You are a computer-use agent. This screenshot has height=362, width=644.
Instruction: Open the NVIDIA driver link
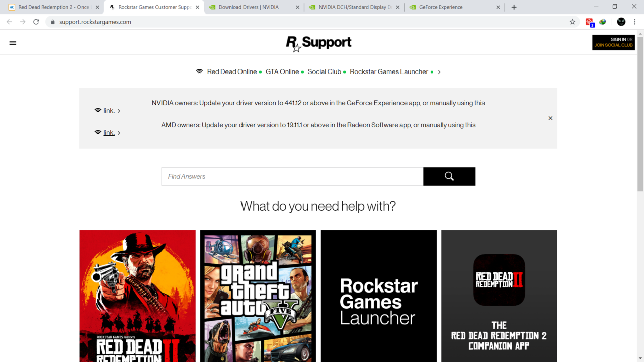coord(109,111)
